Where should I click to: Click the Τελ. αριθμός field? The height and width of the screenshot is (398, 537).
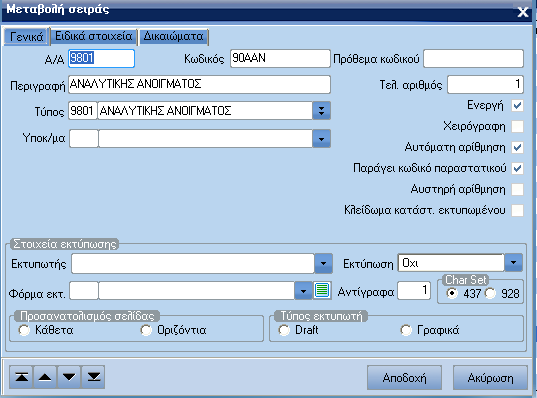tap(485, 85)
